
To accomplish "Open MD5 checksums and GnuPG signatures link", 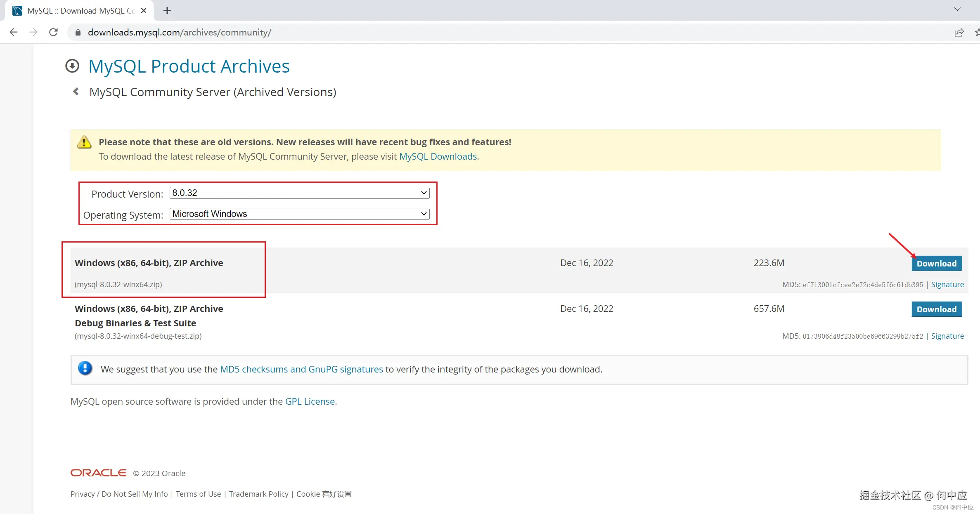I will (301, 369).
